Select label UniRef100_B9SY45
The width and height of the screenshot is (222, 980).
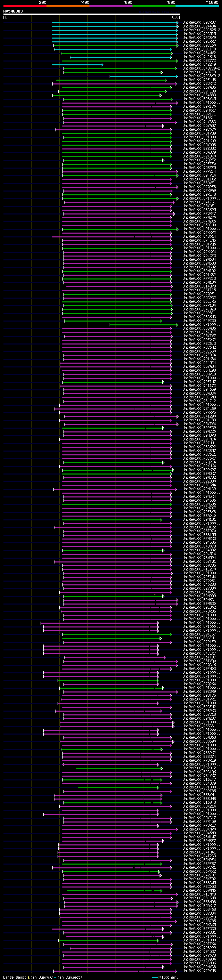coord(199,99)
